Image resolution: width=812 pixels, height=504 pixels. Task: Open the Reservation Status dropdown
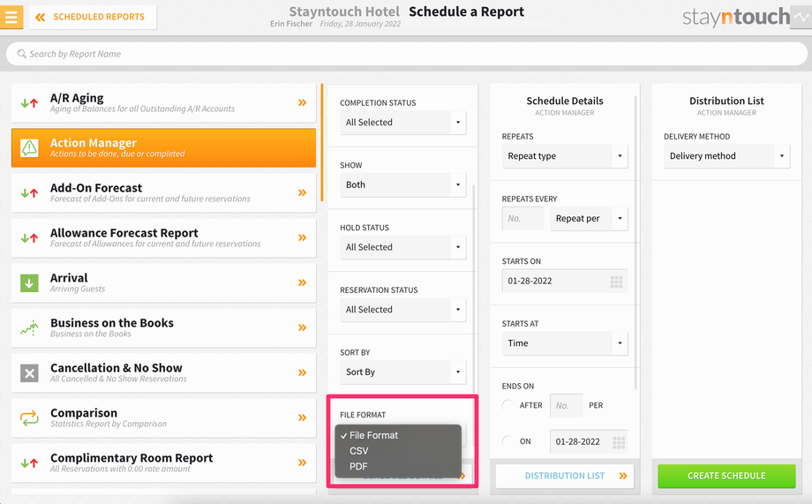pyautogui.click(x=402, y=309)
